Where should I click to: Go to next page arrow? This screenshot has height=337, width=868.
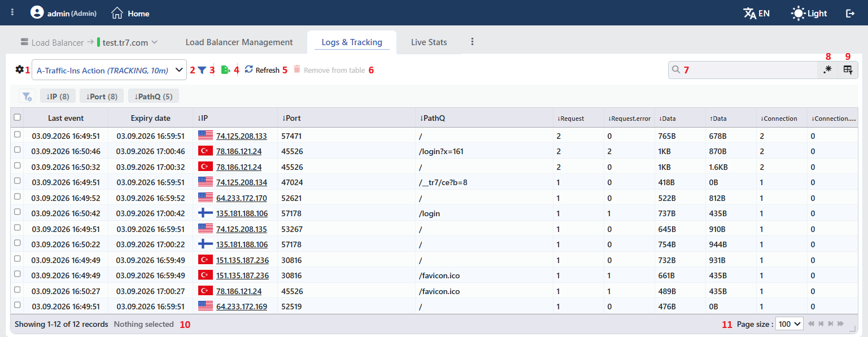click(x=831, y=324)
